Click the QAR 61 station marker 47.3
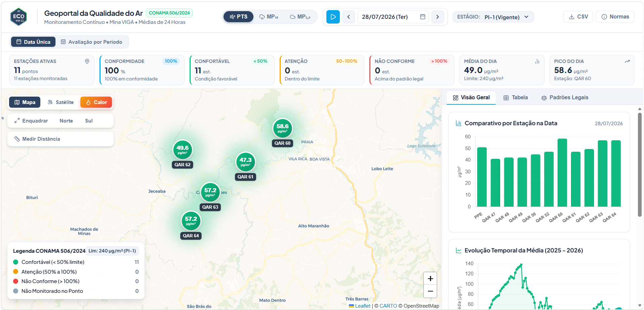644x310 pixels. (245, 162)
